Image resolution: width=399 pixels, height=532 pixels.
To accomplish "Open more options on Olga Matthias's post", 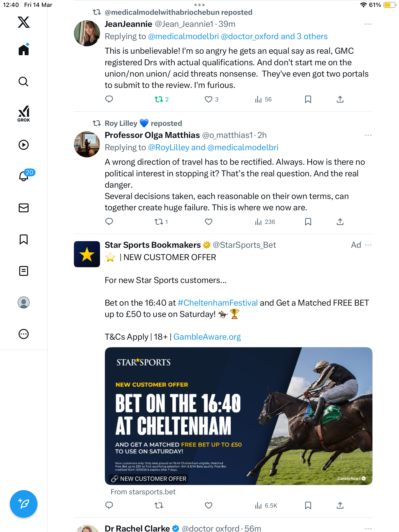I will tap(368, 135).
